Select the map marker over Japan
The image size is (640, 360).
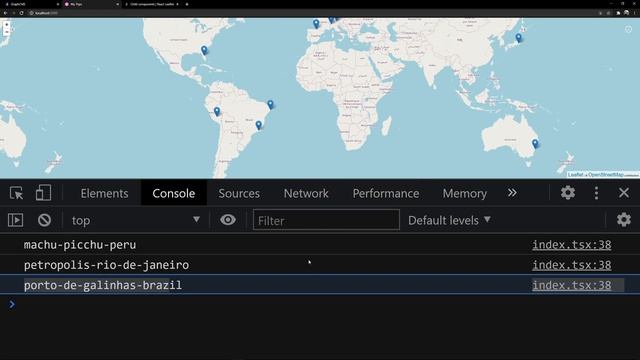click(x=518, y=38)
